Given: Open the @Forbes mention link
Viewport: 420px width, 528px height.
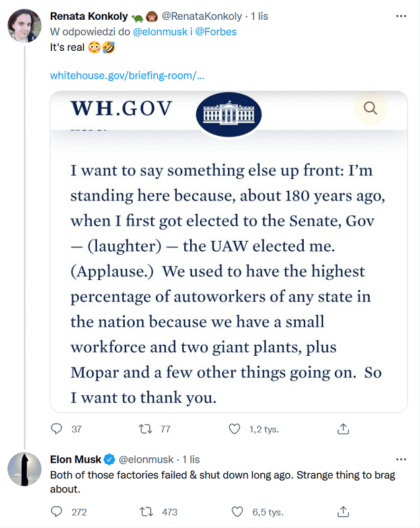Looking at the screenshot, I should click(x=216, y=32).
